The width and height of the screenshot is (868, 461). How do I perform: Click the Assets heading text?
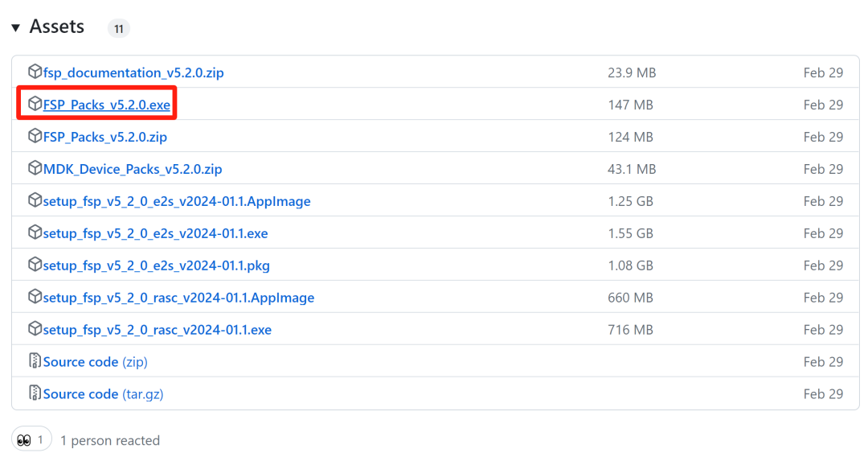click(57, 27)
